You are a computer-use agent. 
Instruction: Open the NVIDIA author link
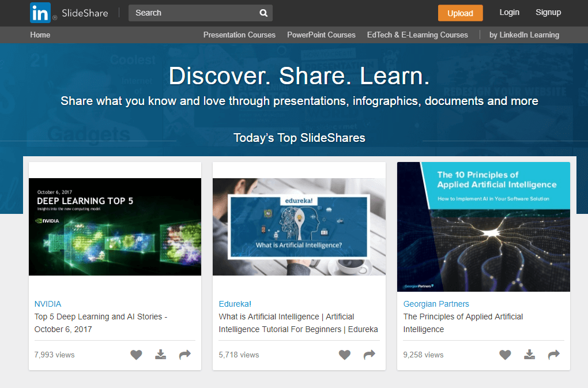[x=48, y=304]
